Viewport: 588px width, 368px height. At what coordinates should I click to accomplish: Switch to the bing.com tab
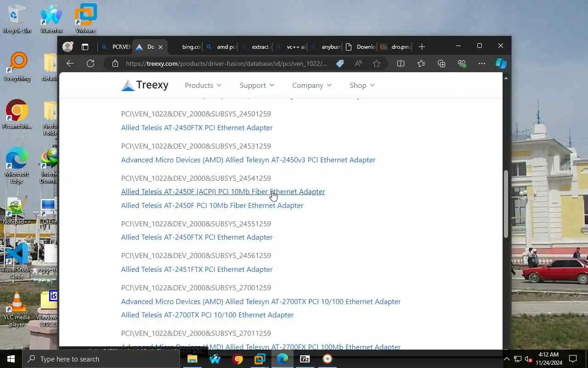tap(186, 47)
